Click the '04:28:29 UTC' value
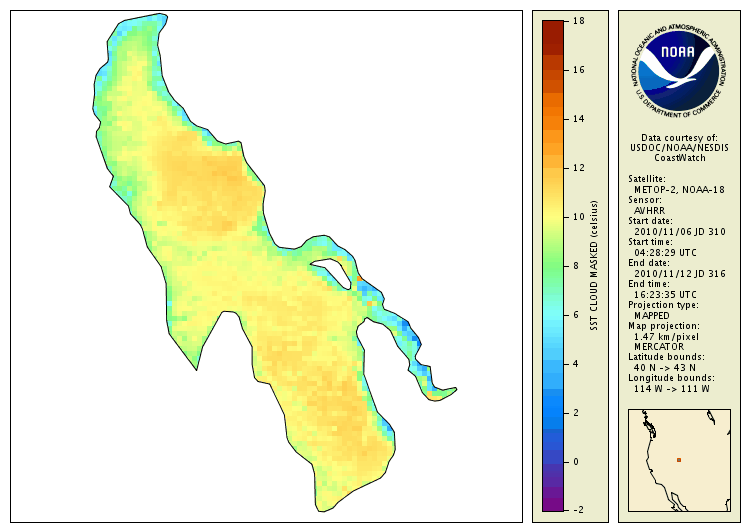 (665, 253)
